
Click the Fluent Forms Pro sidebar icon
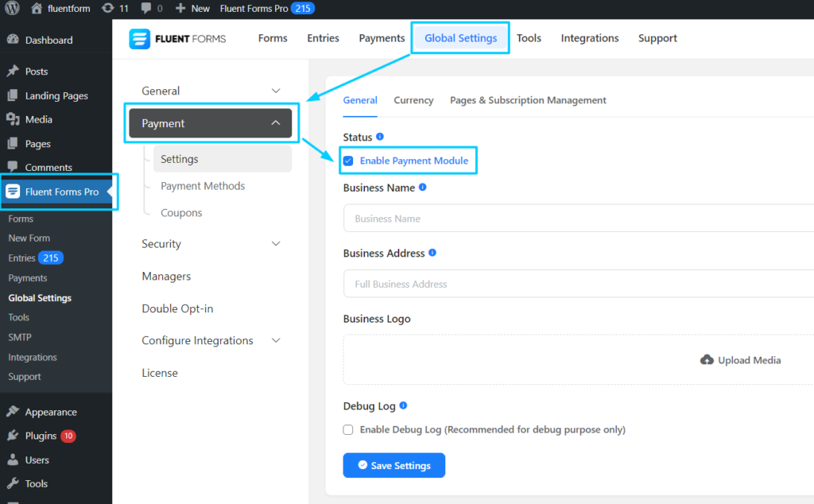(13, 192)
